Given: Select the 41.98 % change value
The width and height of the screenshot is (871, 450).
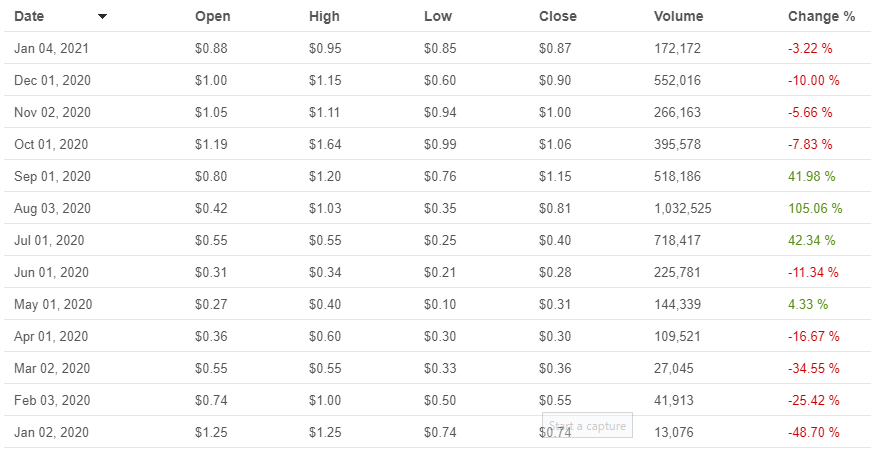Looking at the screenshot, I should pos(811,176).
